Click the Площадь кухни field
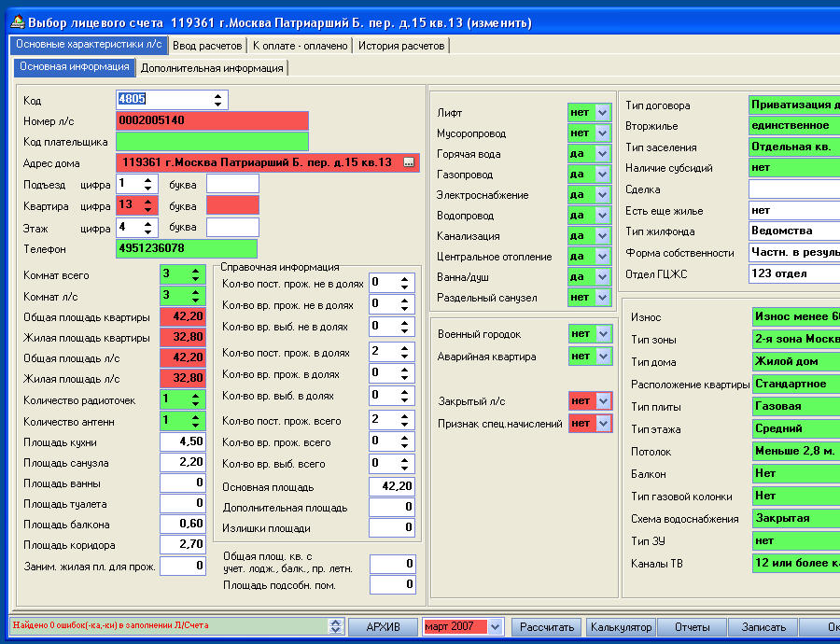The width and height of the screenshot is (840, 644). pos(183,442)
